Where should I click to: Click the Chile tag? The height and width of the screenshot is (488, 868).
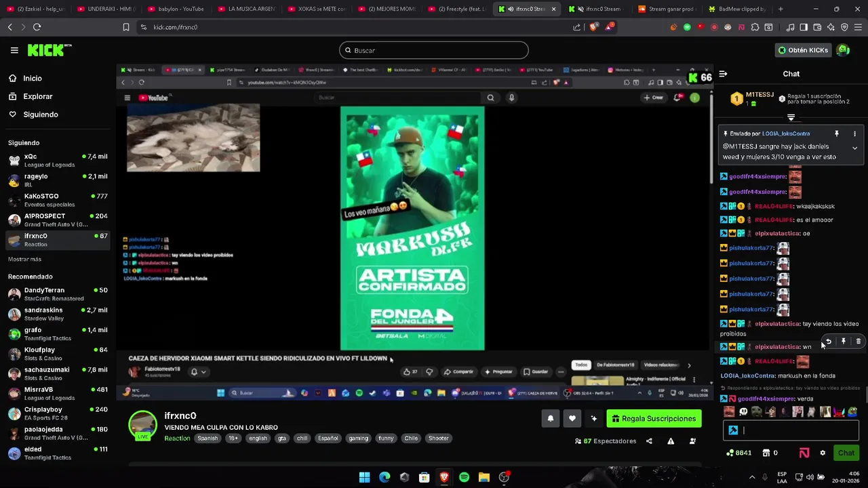pos(411,439)
